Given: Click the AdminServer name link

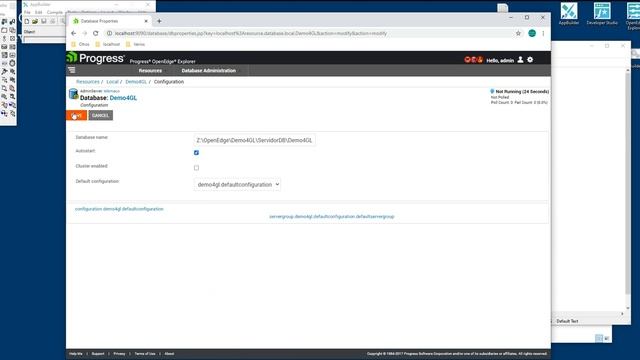Looking at the screenshot, I should tap(111, 91).
